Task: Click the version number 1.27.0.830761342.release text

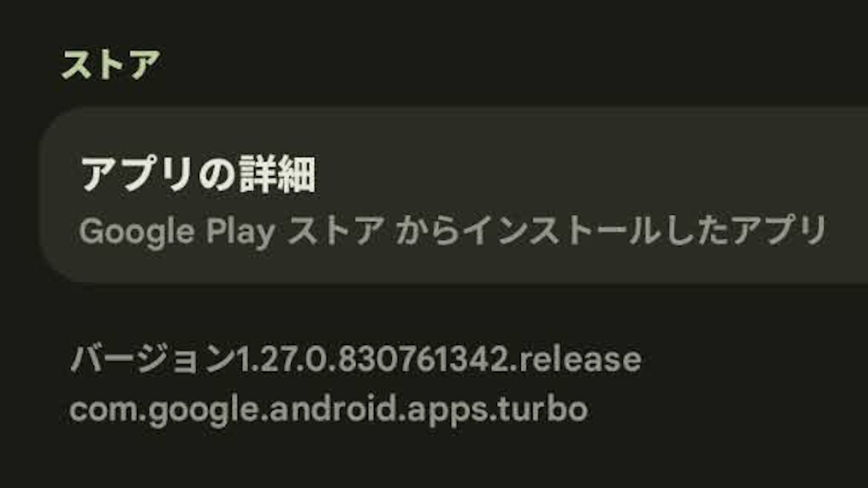Action: pos(438,359)
